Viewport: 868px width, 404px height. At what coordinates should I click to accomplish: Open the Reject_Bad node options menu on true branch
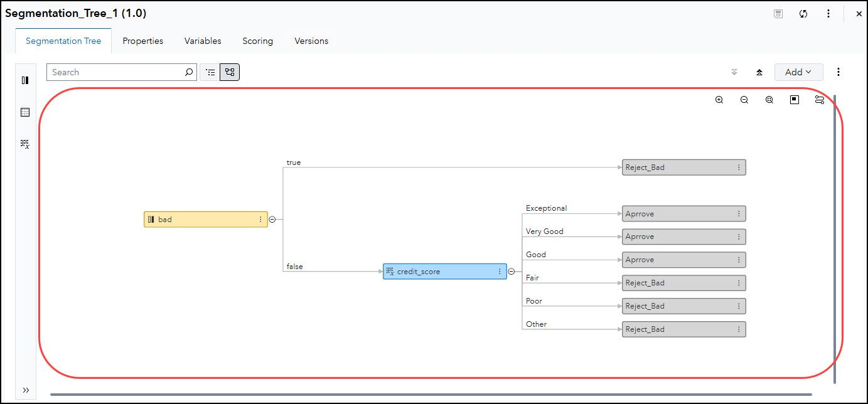(x=739, y=167)
